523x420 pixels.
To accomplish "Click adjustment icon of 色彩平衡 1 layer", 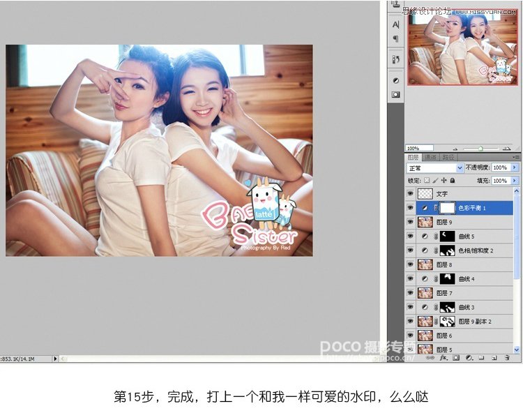I will 425,208.
